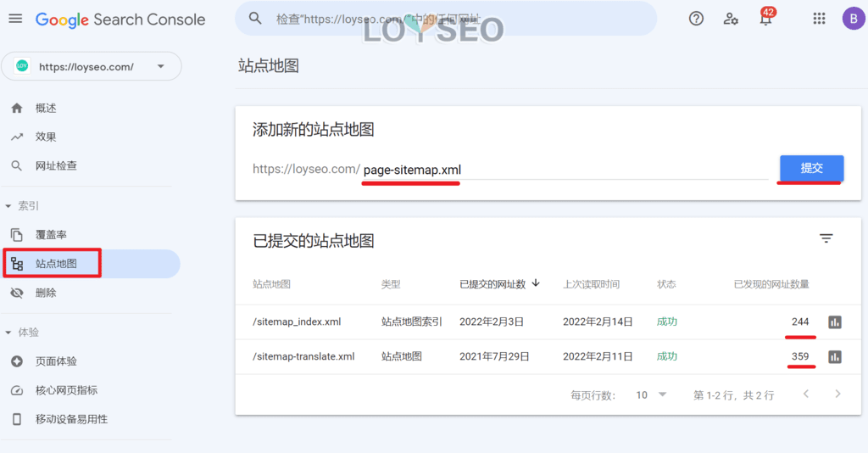Viewport: 868px width, 453px height.
Task: Click the loyseo property favicon
Action: click(x=22, y=66)
